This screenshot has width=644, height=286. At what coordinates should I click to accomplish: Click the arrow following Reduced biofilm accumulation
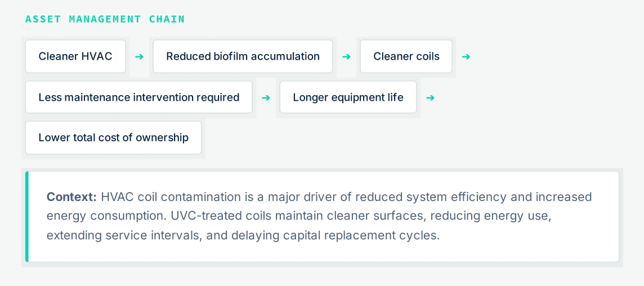pyautogui.click(x=346, y=57)
